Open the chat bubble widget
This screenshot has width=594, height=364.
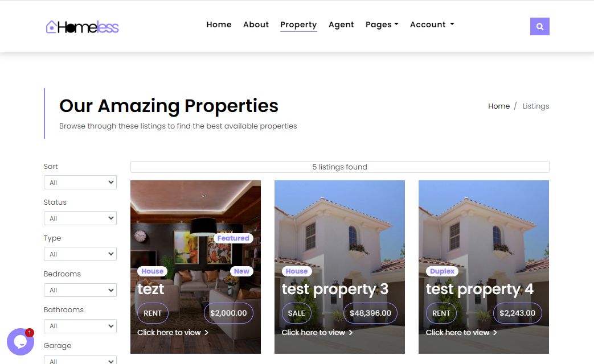pyautogui.click(x=21, y=342)
